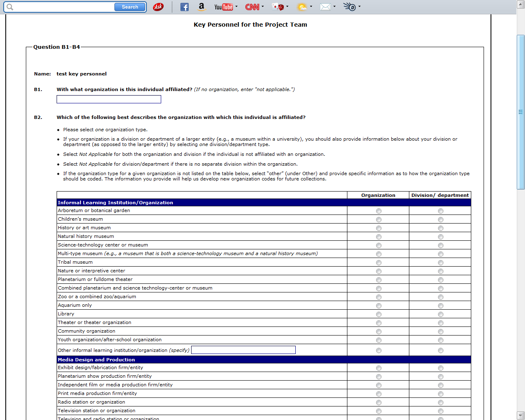Click the "Tribal museum" row label
This screenshot has height=420, width=525.
(x=75, y=262)
